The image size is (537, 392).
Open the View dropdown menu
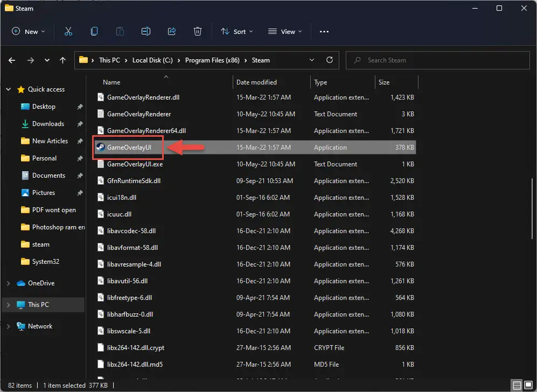pos(285,31)
